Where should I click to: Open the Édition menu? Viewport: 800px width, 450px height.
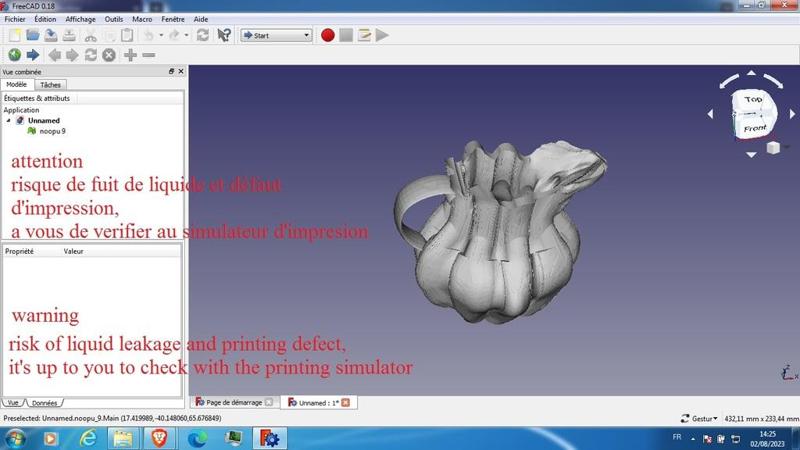coord(45,19)
